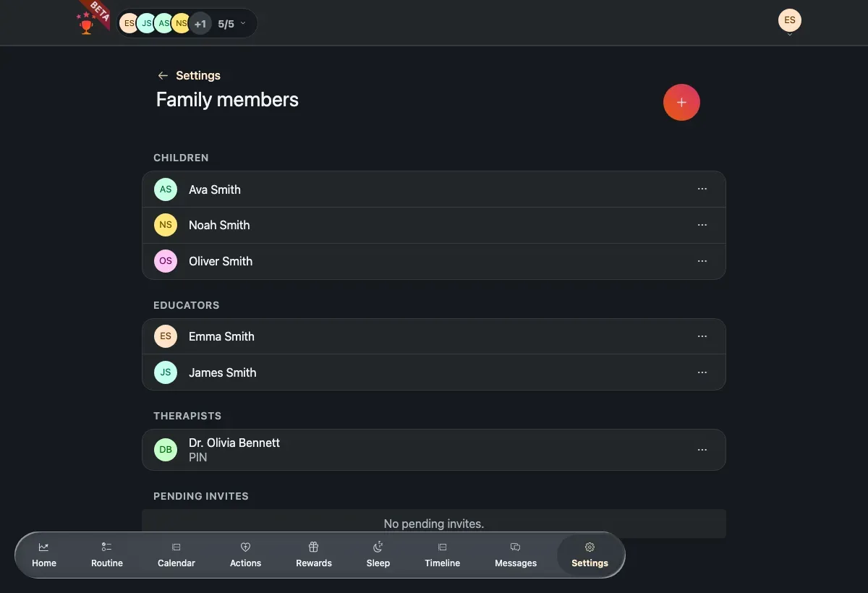This screenshot has height=593, width=868.
Task: Select the Ava Smith name
Action: click(x=215, y=189)
